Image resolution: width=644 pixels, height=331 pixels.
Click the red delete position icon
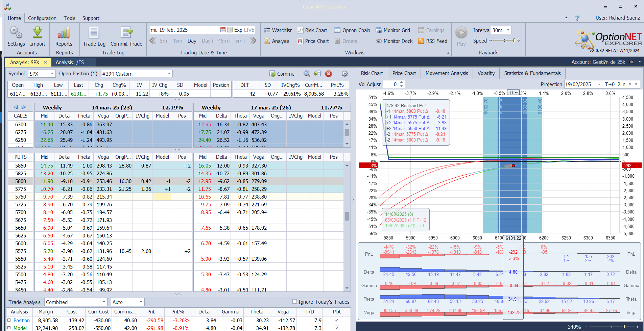point(329,74)
